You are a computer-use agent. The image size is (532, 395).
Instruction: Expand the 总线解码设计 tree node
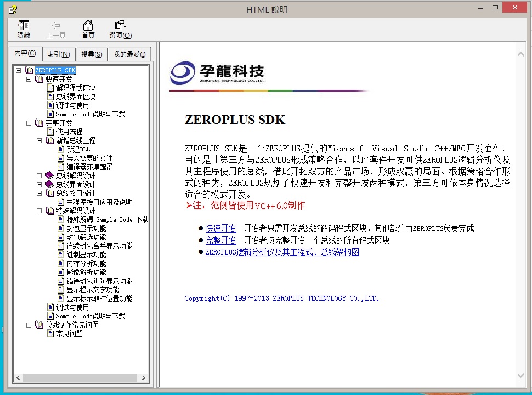[39, 176]
